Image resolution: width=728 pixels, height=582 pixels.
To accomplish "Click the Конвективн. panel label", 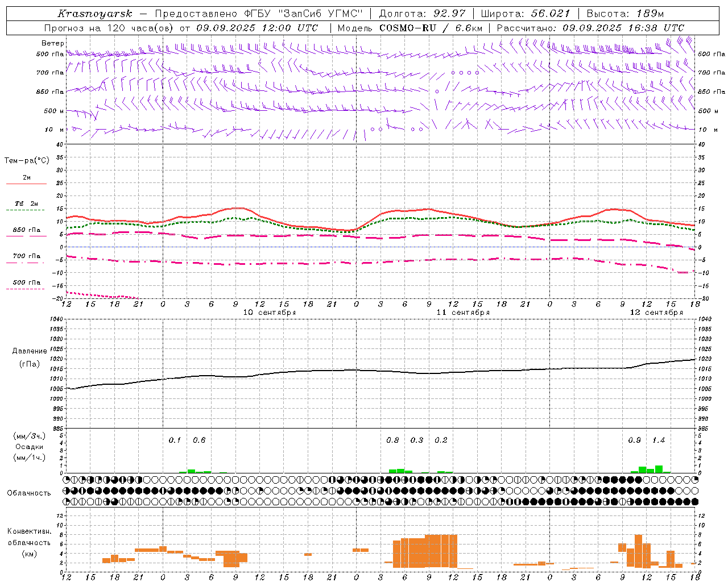I will pos(30,531).
